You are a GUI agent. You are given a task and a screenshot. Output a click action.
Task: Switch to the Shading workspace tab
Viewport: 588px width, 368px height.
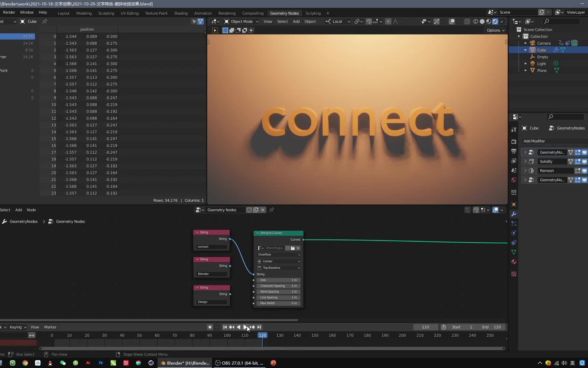coord(181,13)
